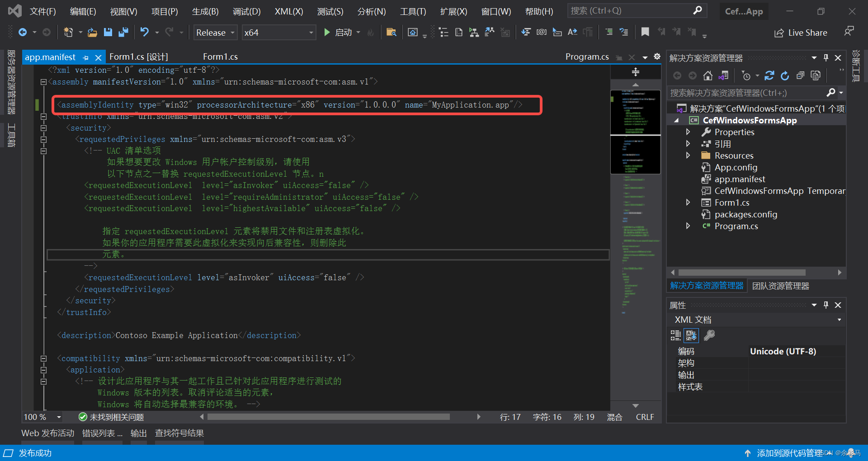Viewport: 868px width, 461px height.
Task: Expand the Properties node in Solution Explorer
Action: tap(688, 132)
